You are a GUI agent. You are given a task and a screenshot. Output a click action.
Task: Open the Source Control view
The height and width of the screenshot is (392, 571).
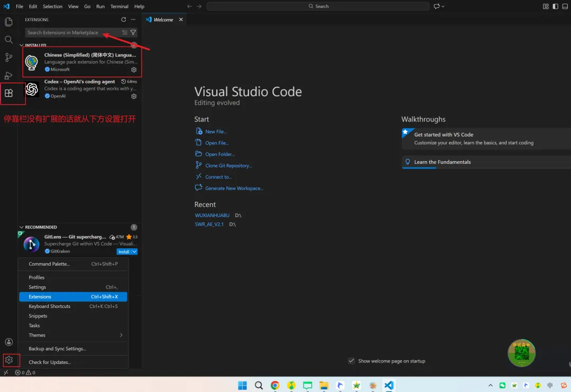[x=9, y=57]
